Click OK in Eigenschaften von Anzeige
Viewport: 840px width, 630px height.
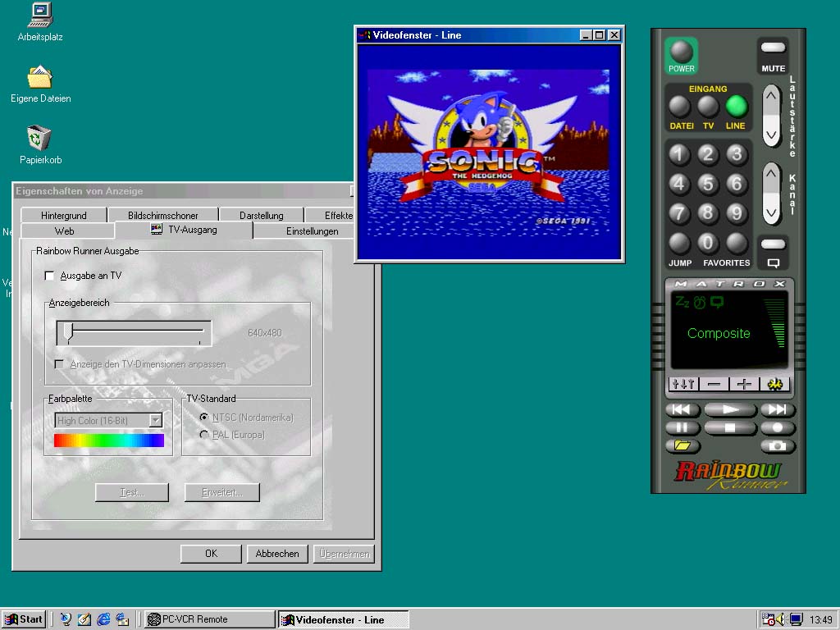coord(211,554)
